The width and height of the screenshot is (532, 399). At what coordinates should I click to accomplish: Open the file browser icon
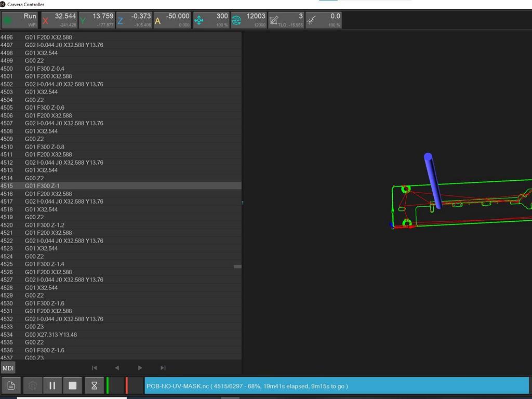tap(11, 385)
